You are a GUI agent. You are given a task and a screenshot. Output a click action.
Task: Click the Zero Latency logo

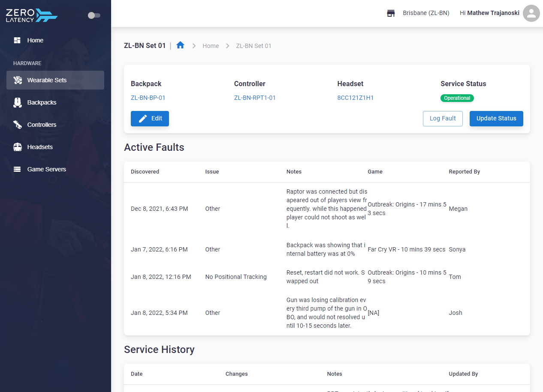32,15
